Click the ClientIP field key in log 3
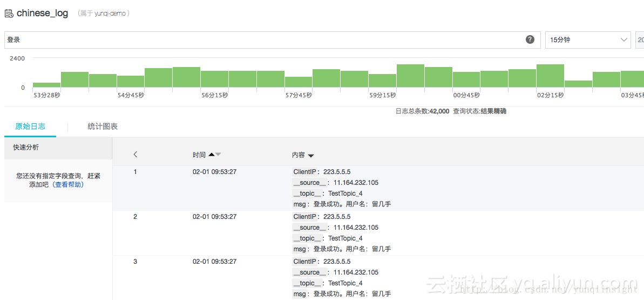The image size is (644, 300). click(x=304, y=261)
